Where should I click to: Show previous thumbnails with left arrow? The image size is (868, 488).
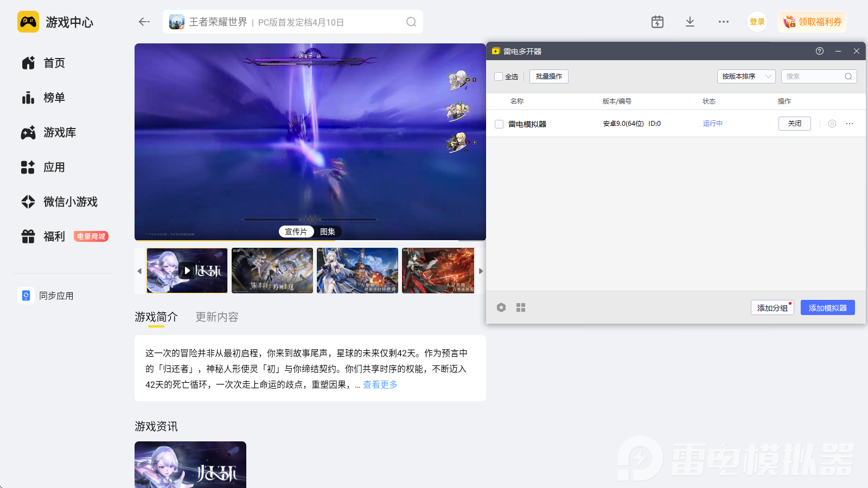139,271
